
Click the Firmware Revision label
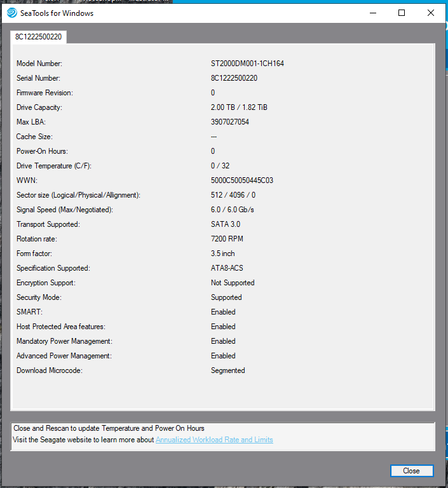[x=44, y=93]
